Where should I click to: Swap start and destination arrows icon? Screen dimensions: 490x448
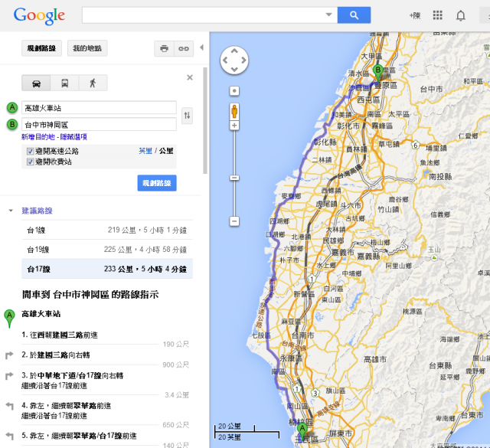(x=187, y=116)
